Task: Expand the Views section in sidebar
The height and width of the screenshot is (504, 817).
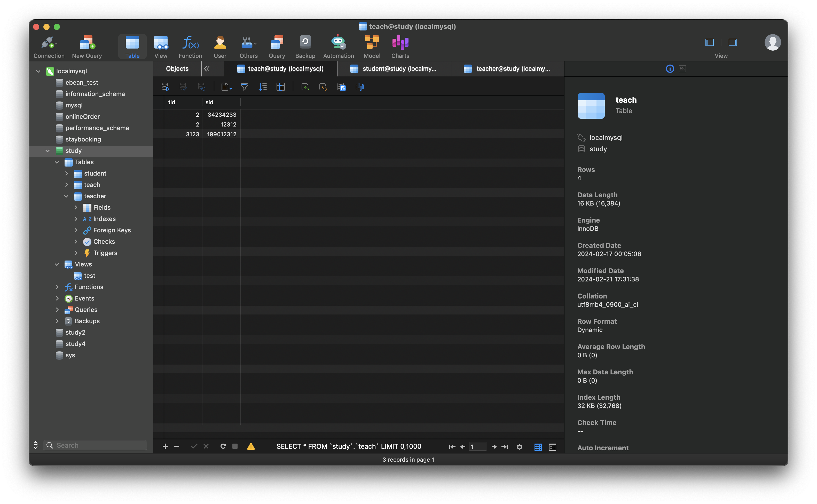Action: coord(56,264)
